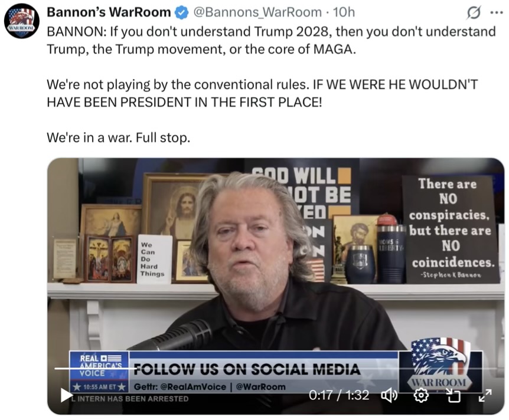
Task: Open the three-dot more options menu
Action: coord(497,12)
